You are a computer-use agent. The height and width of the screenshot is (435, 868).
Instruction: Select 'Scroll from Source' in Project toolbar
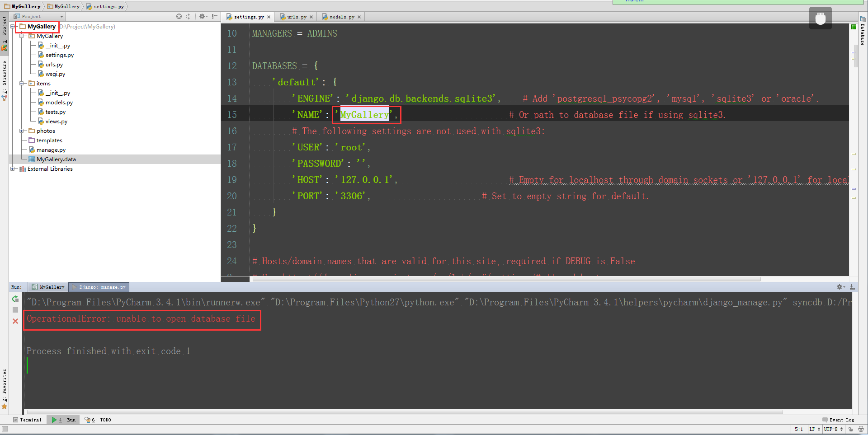[x=179, y=16]
